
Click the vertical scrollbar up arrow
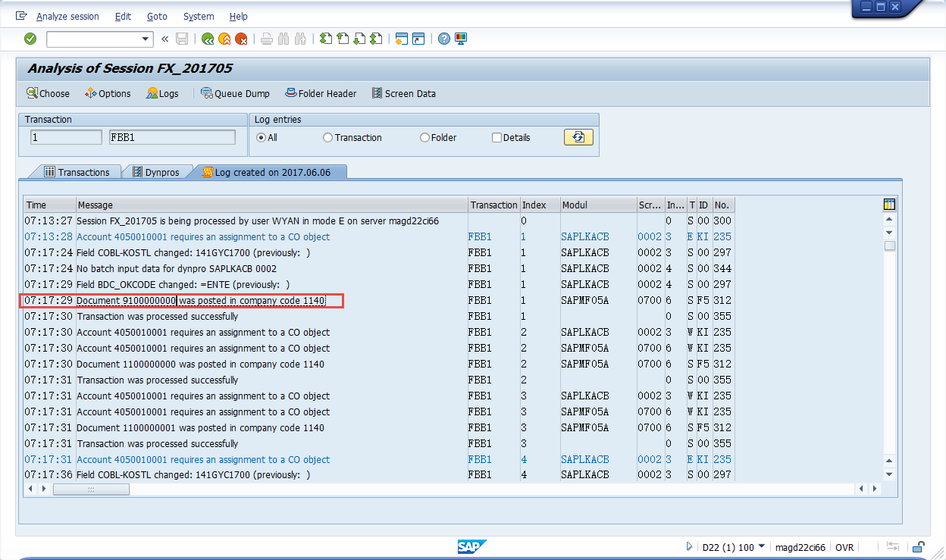890,219
